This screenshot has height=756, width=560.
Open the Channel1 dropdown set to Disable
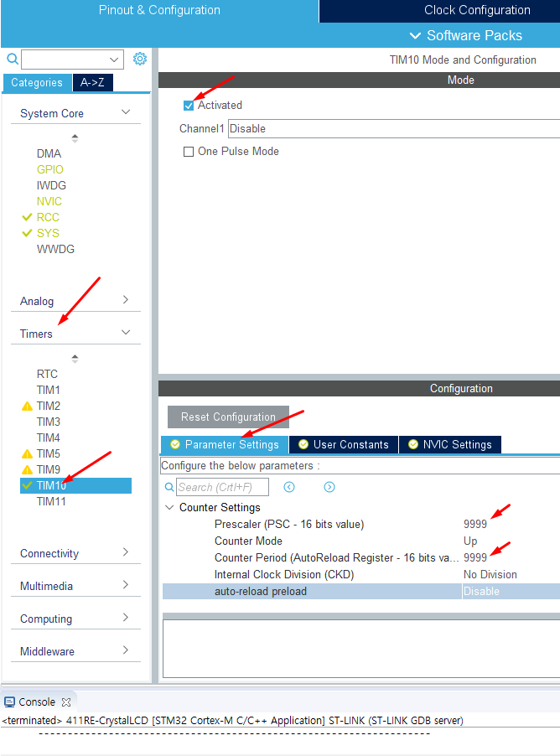(x=394, y=129)
